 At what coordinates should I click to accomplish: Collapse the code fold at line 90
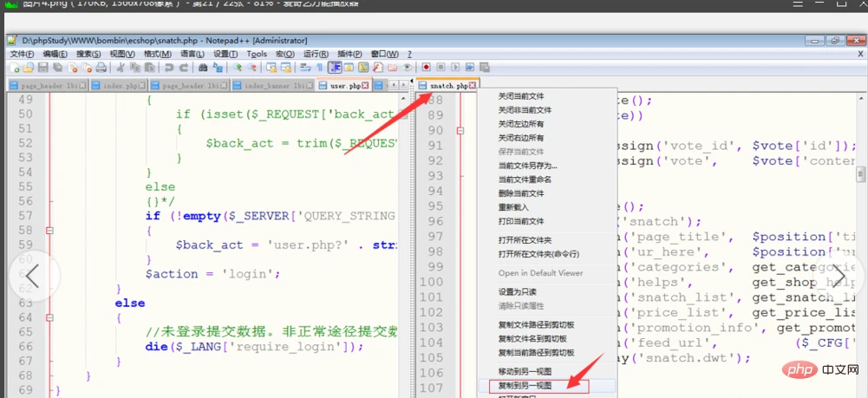point(460,131)
